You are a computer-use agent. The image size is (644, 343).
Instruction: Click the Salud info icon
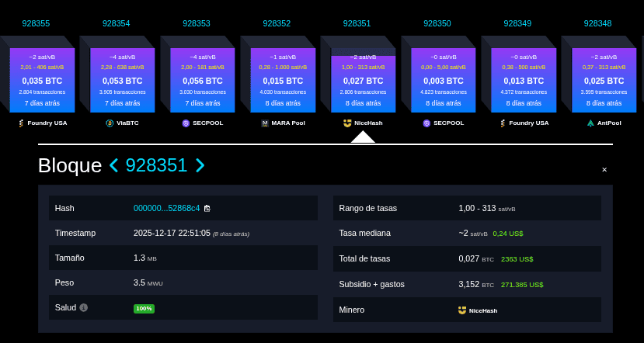tap(84, 307)
